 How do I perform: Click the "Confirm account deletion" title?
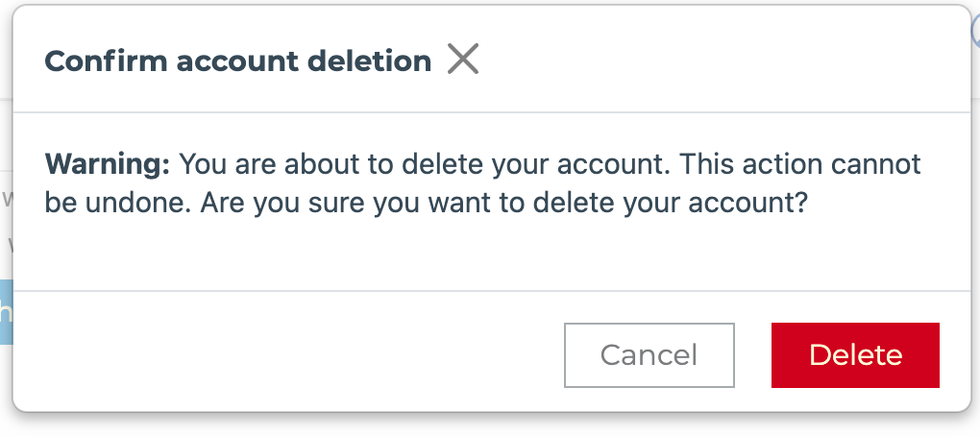(237, 61)
